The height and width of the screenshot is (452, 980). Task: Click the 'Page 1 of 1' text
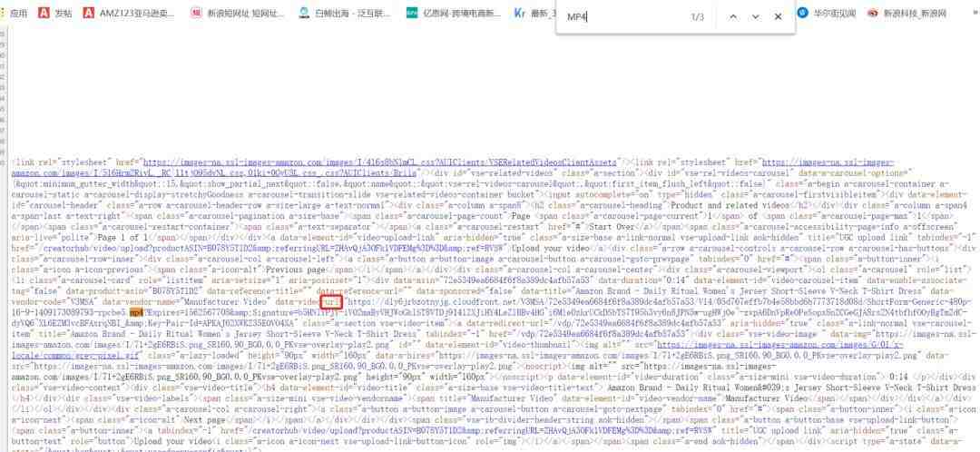tap(122, 238)
